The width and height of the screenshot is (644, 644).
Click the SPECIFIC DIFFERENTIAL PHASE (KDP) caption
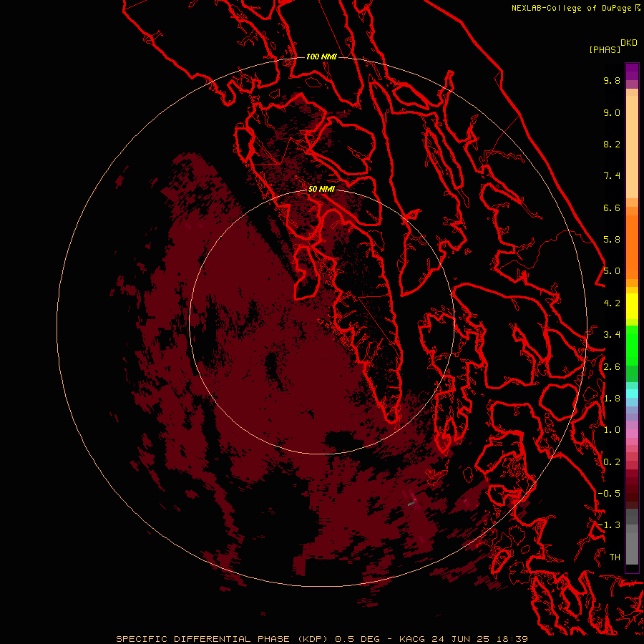(222, 639)
